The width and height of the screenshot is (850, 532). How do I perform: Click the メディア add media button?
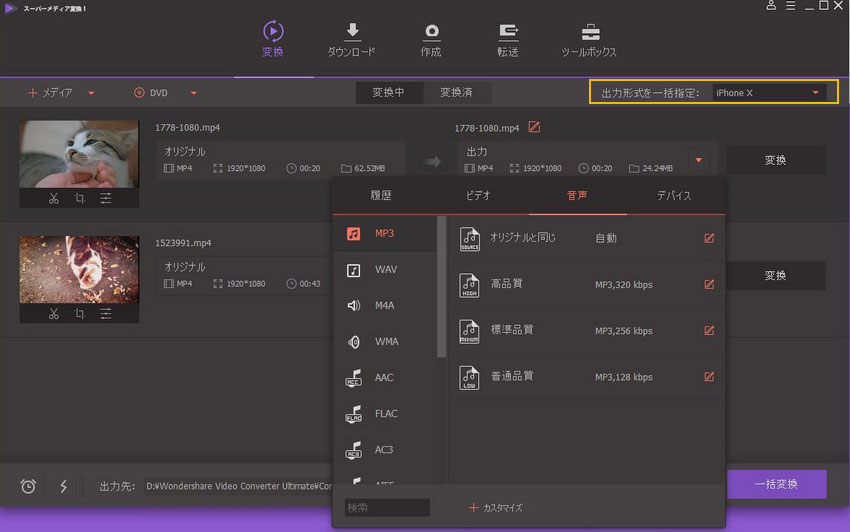pos(50,93)
